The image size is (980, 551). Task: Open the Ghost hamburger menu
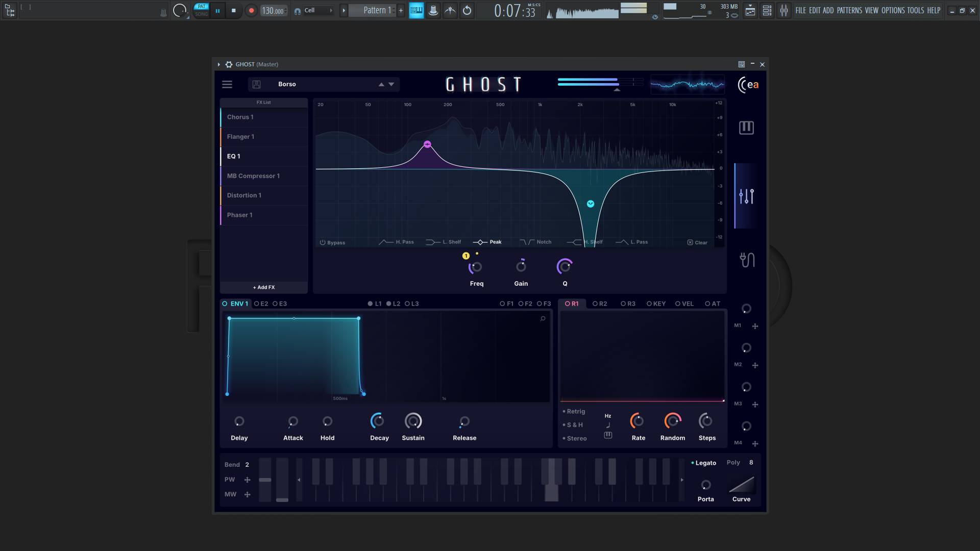(227, 85)
